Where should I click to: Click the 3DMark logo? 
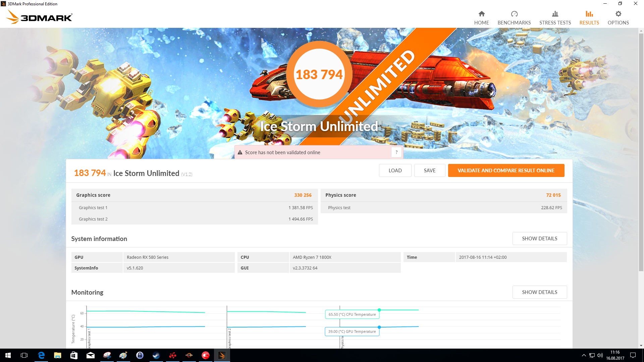(39, 17)
